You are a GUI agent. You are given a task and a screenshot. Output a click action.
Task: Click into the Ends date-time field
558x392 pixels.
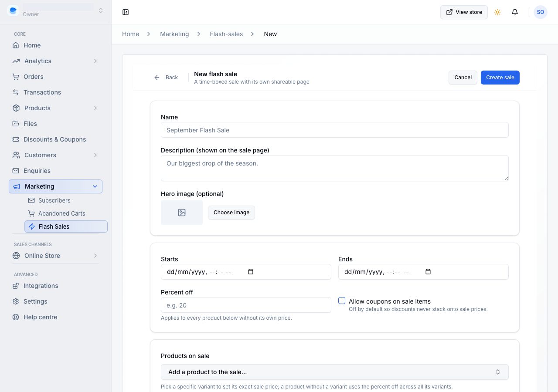[423, 272]
